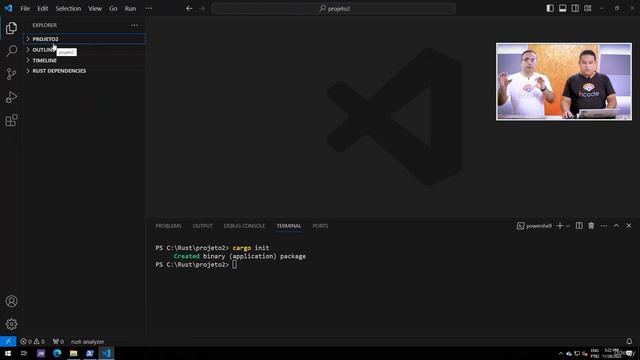Image resolution: width=640 pixels, height=360 pixels.
Task: Open the notifications bell
Action: (x=629, y=341)
